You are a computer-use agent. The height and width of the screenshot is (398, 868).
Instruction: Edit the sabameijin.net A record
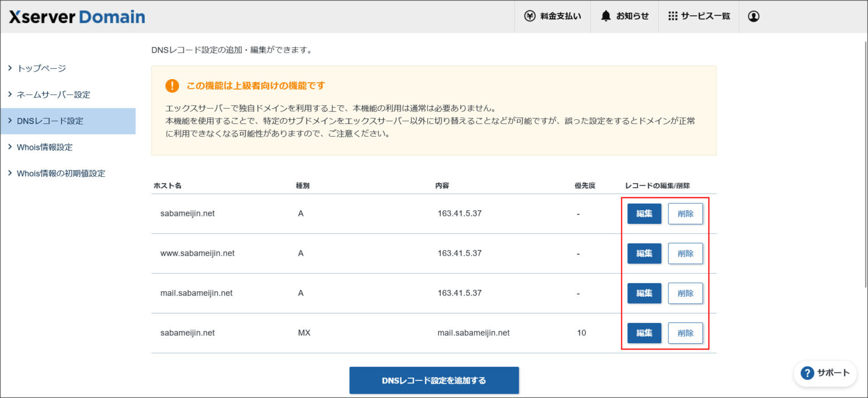click(x=644, y=213)
